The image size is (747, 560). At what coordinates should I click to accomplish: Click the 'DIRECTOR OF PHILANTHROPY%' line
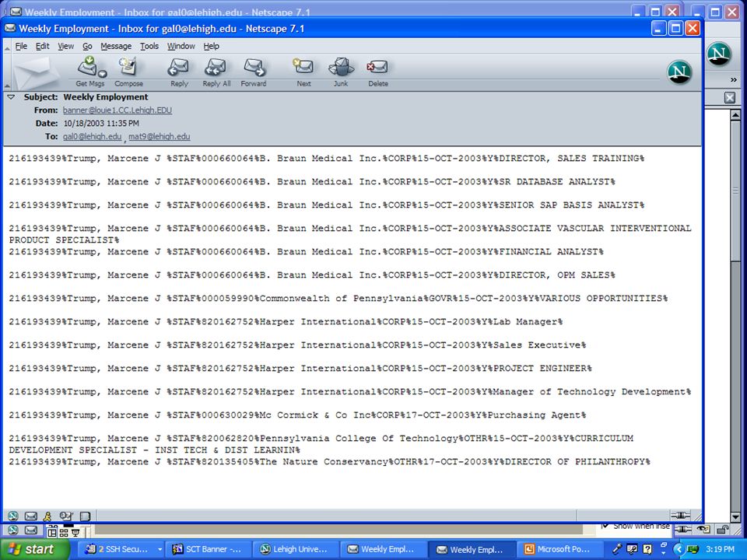[330, 462]
